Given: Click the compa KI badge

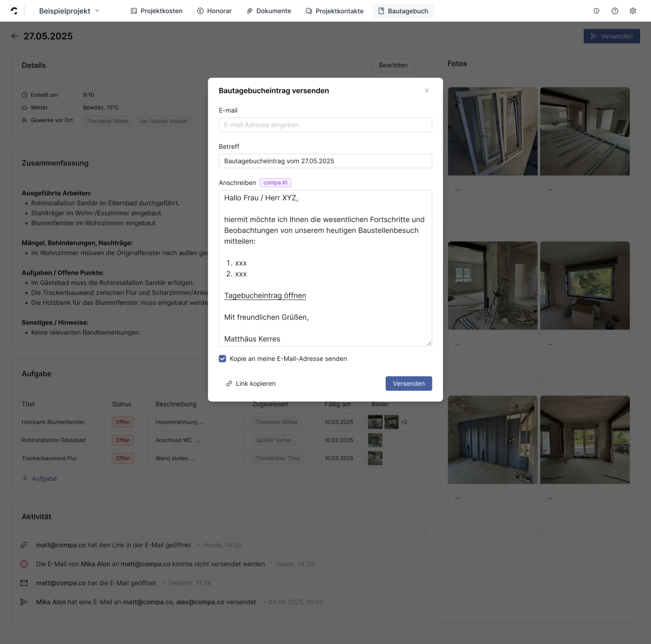Looking at the screenshot, I should coord(276,183).
